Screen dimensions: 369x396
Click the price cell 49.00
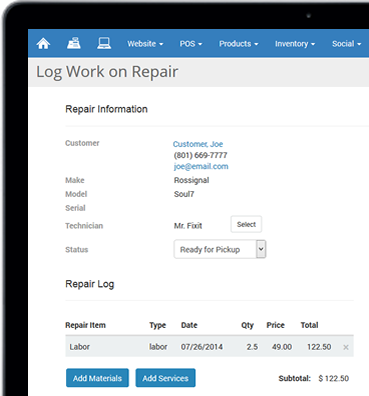282,347
